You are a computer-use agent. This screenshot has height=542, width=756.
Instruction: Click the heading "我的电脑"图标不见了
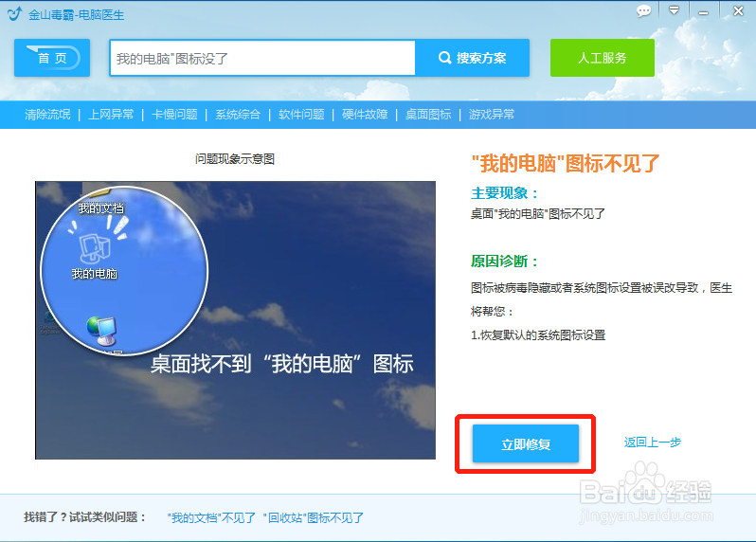pyautogui.click(x=565, y=164)
